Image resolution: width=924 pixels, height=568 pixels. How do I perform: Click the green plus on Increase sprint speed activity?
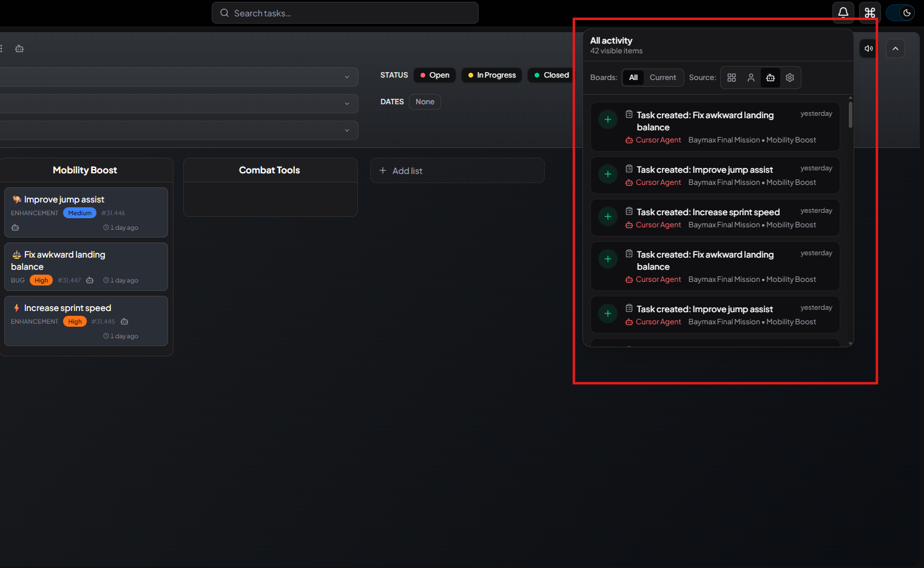(607, 216)
